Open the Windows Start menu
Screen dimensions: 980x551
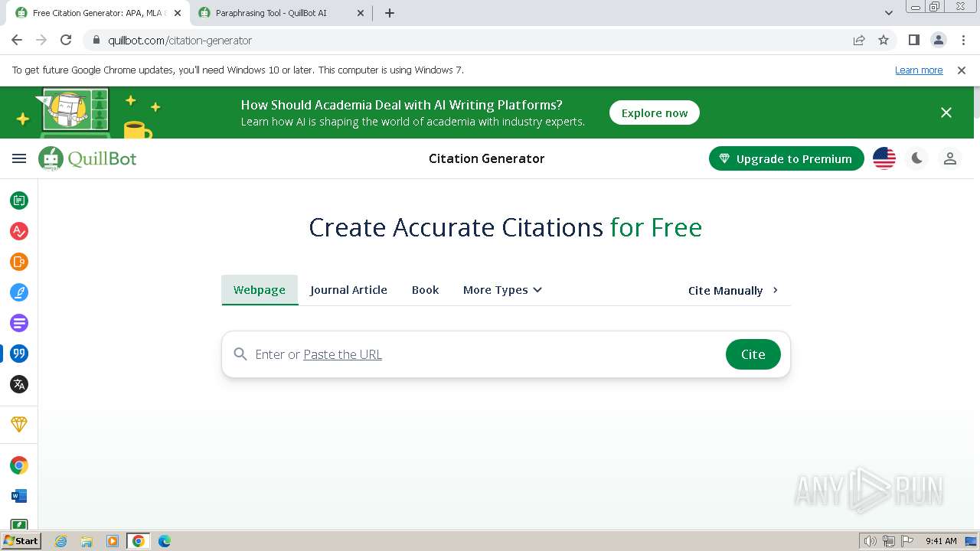tap(21, 541)
